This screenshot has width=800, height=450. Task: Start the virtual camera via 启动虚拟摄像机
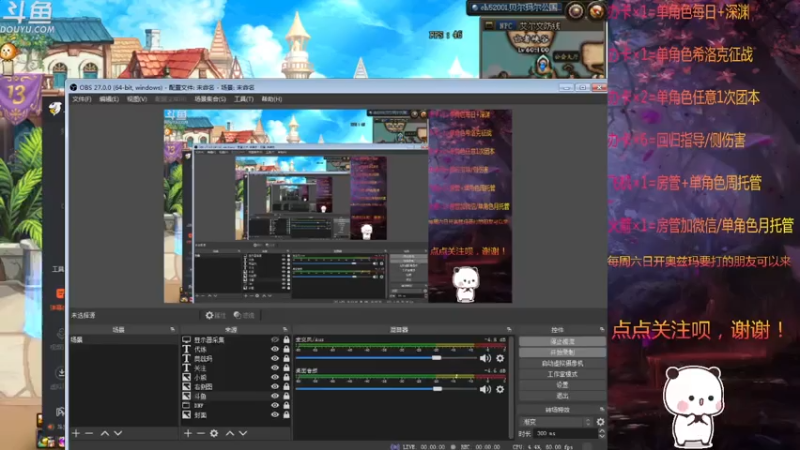pyautogui.click(x=562, y=363)
